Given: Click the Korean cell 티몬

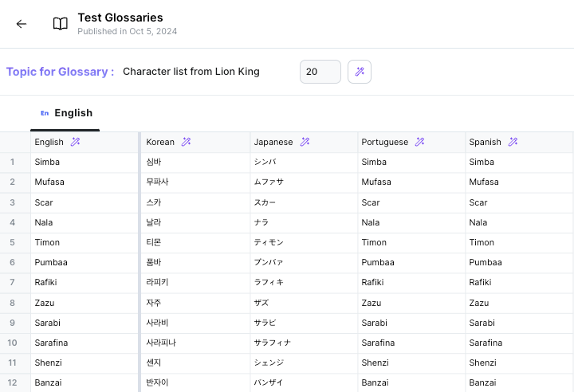Looking at the screenshot, I should [x=195, y=242].
